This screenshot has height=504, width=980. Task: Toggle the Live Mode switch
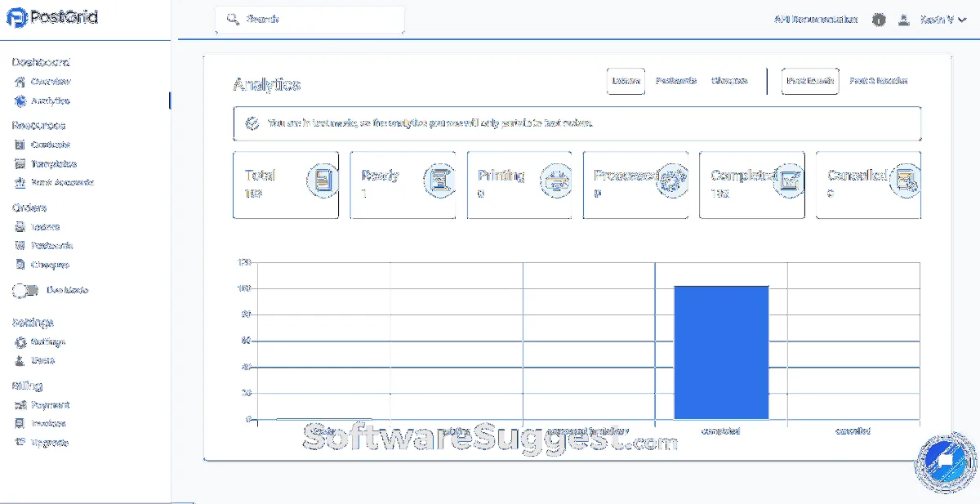click(x=25, y=291)
